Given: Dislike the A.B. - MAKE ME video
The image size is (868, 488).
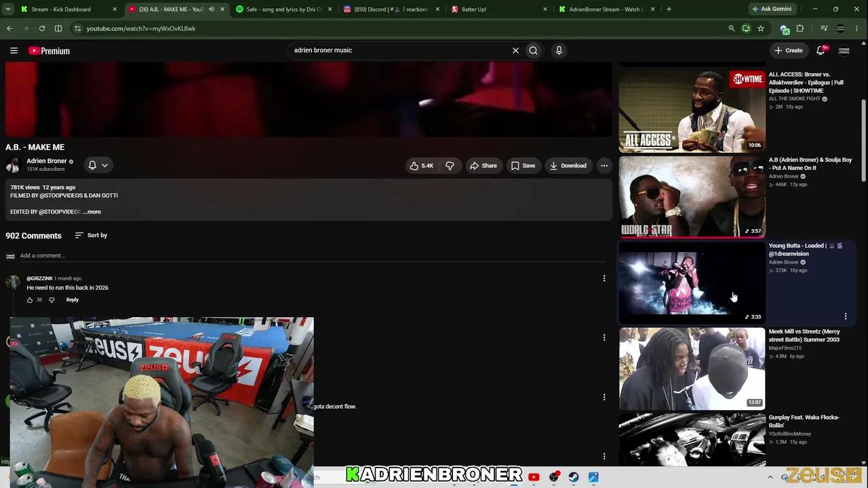Looking at the screenshot, I should [x=450, y=165].
